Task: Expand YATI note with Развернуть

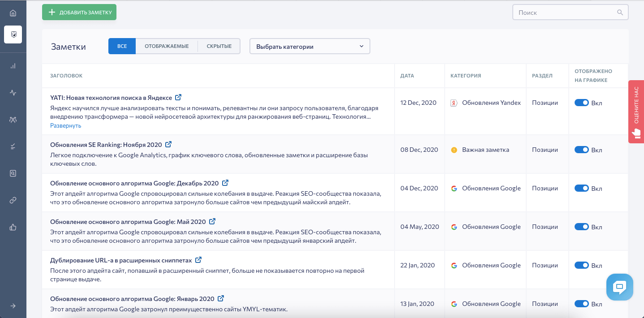Action: tap(65, 126)
